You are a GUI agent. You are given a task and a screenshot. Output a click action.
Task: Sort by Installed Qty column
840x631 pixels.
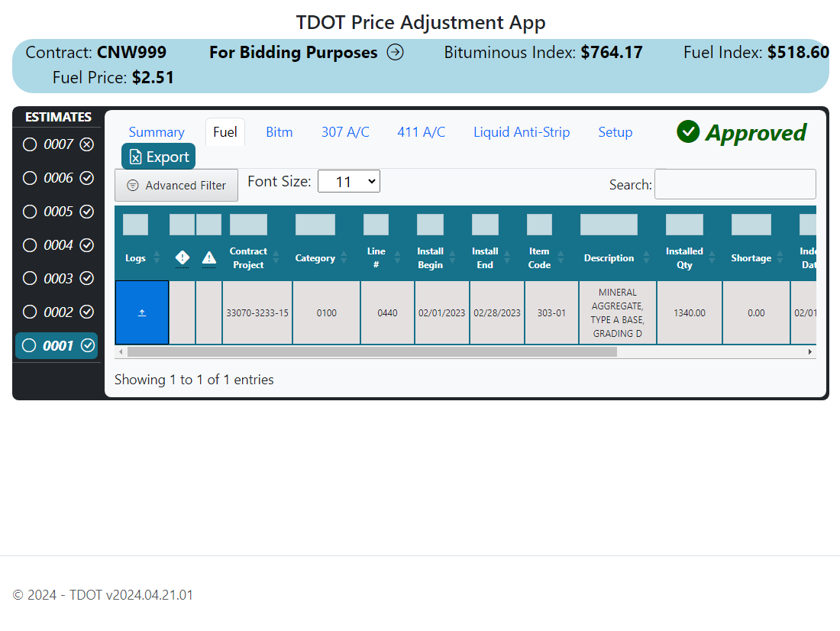coord(712,258)
